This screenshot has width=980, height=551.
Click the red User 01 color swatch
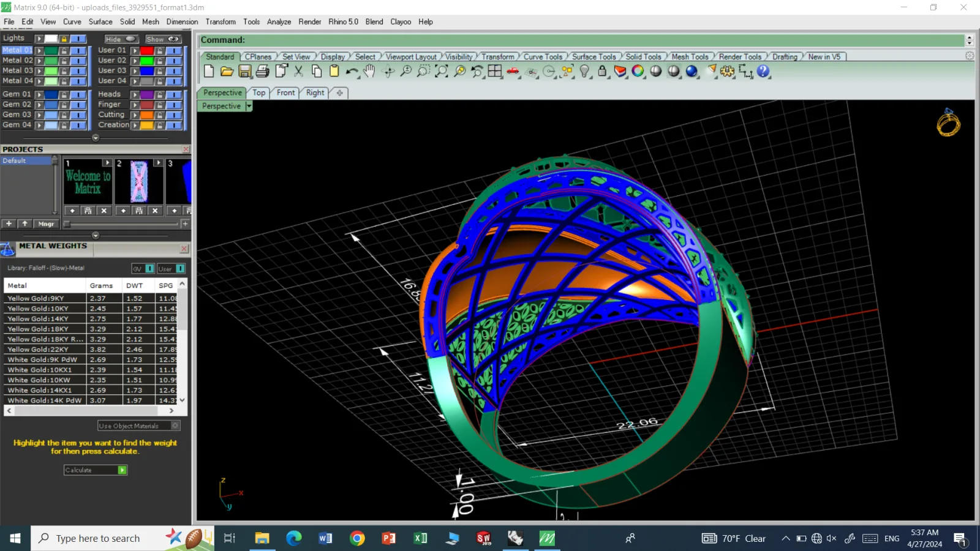[x=147, y=50]
